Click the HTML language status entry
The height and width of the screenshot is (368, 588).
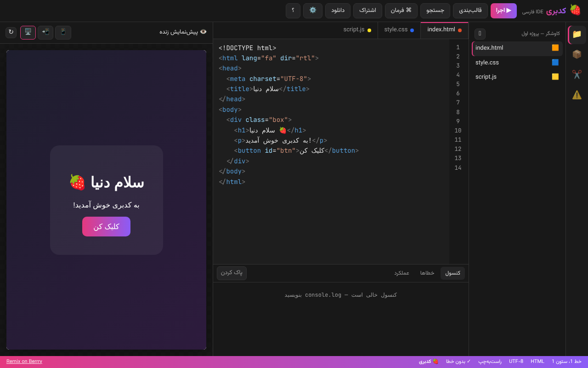537,362
